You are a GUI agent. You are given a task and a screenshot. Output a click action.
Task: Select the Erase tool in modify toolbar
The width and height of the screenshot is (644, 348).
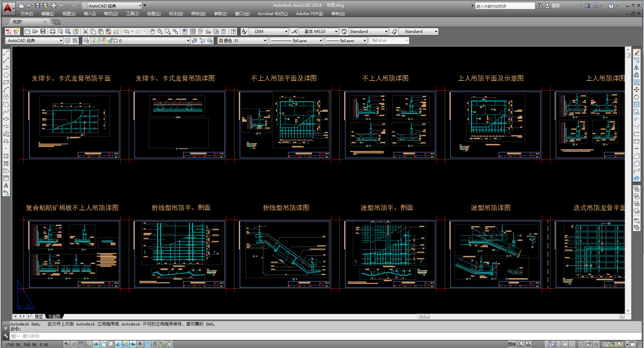click(x=637, y=53)
